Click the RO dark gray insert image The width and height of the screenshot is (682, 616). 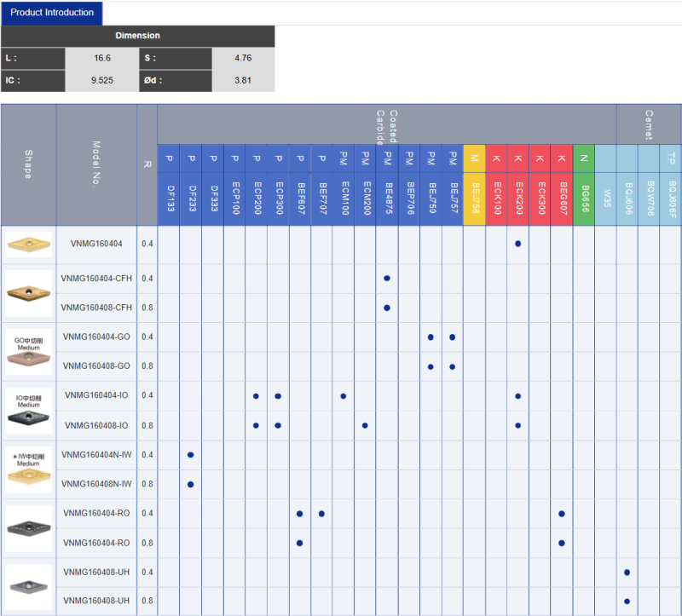pos(29,528)
